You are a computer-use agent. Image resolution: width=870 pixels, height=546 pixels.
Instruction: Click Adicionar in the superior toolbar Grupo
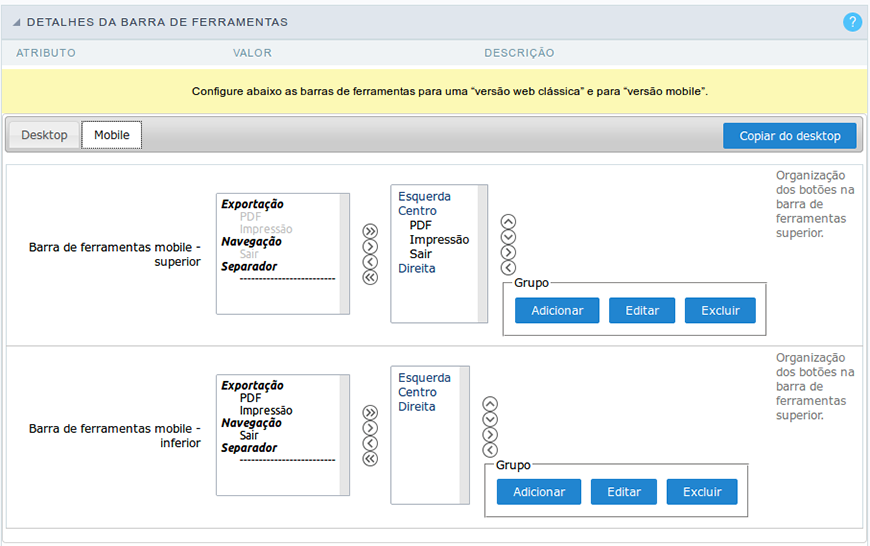pyautogui.click(x=557, y=310)
